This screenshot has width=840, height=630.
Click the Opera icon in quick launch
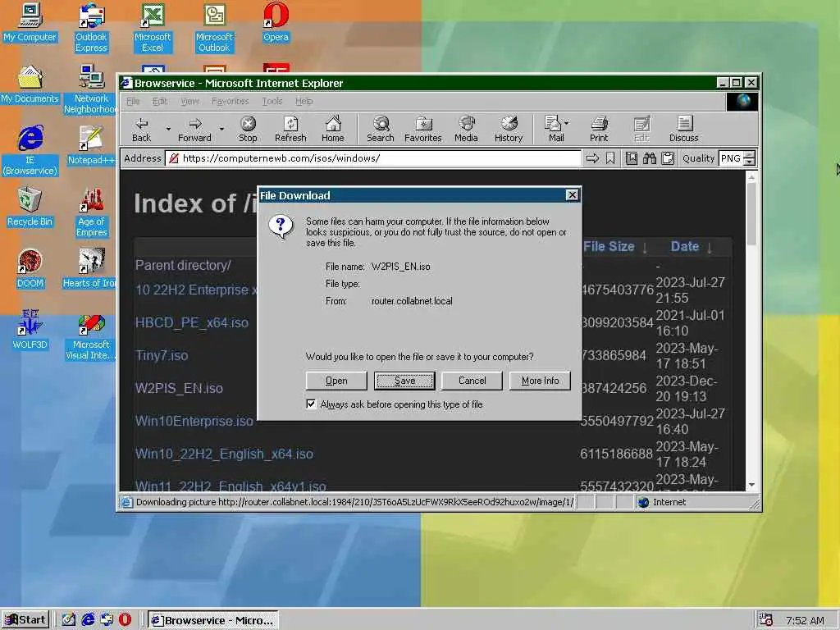pos(125,619)
